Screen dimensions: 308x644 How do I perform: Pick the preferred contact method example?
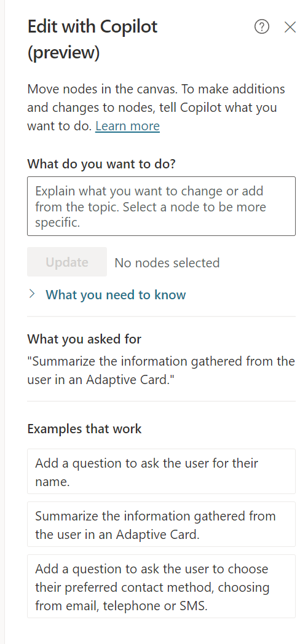pos(162,586)
